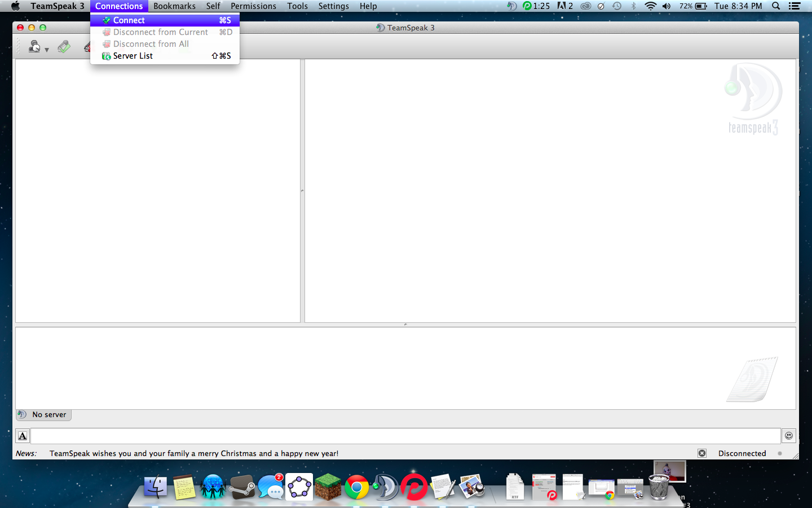Screen dimensions: 812x508
Task: Open the away status dropdown arrow
Action: pyautogui.click(x=47, y=50)
